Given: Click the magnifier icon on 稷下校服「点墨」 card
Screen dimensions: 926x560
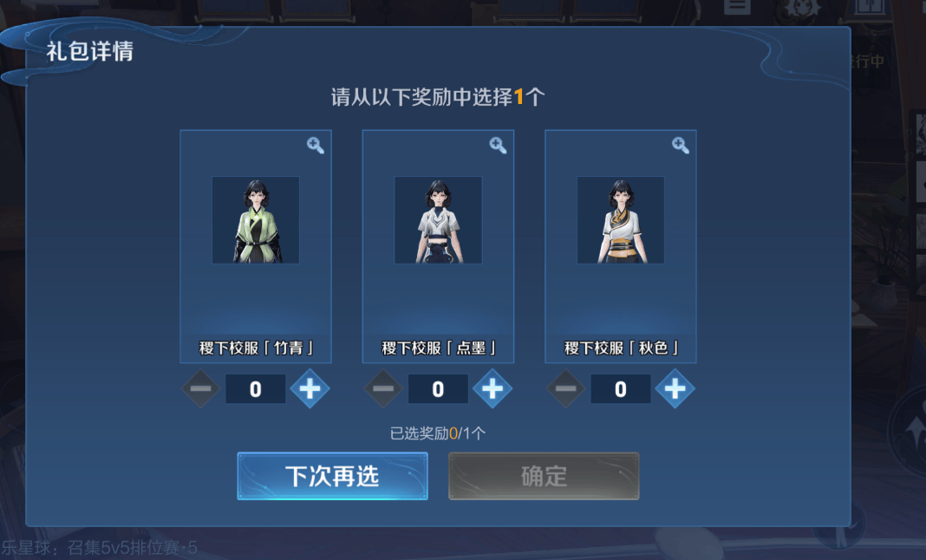Looking at the screenshot, I should 498,146.
